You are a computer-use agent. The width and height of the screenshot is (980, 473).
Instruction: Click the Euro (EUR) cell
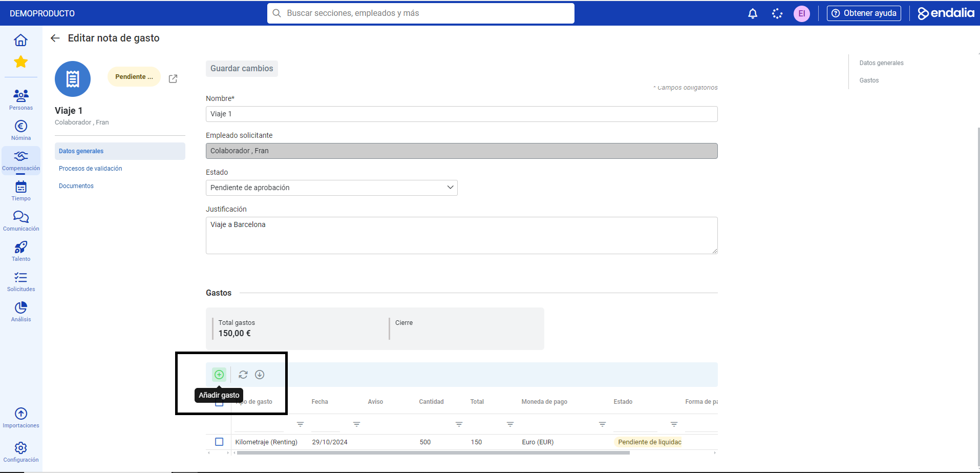[538, 442]
